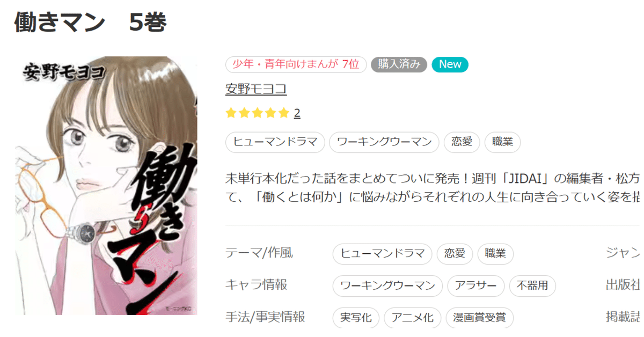Select ワーキングウーマン in the キャラ情報 row

[x=388, y=286]
